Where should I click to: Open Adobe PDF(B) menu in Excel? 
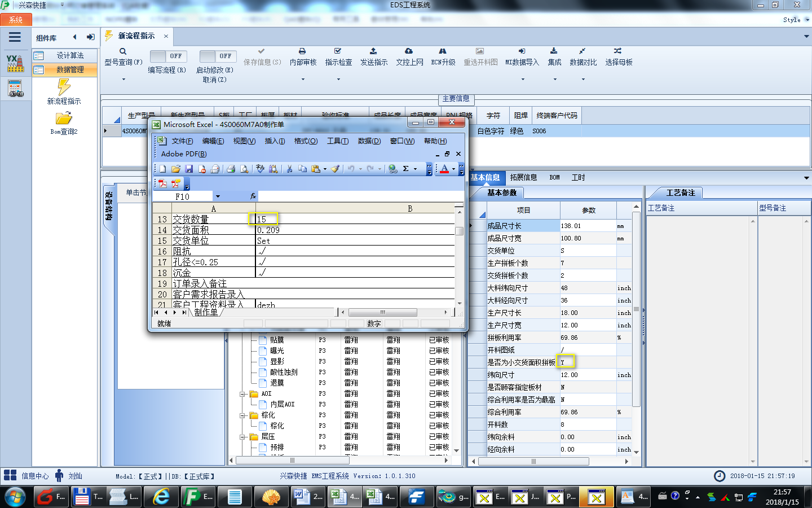point(184,154)
